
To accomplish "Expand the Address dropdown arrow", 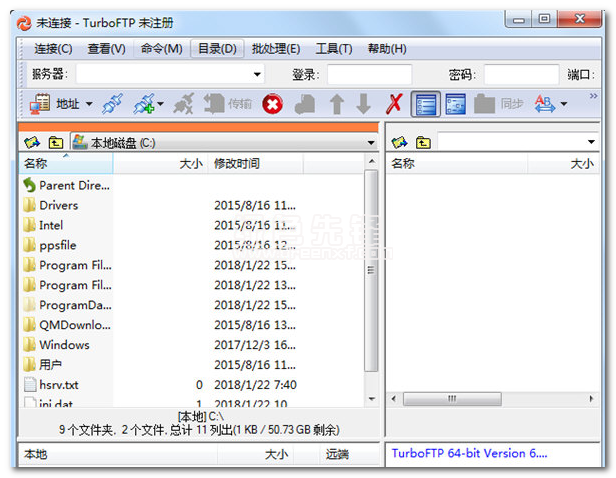I will pyautogui.click(x=89, y=104).
